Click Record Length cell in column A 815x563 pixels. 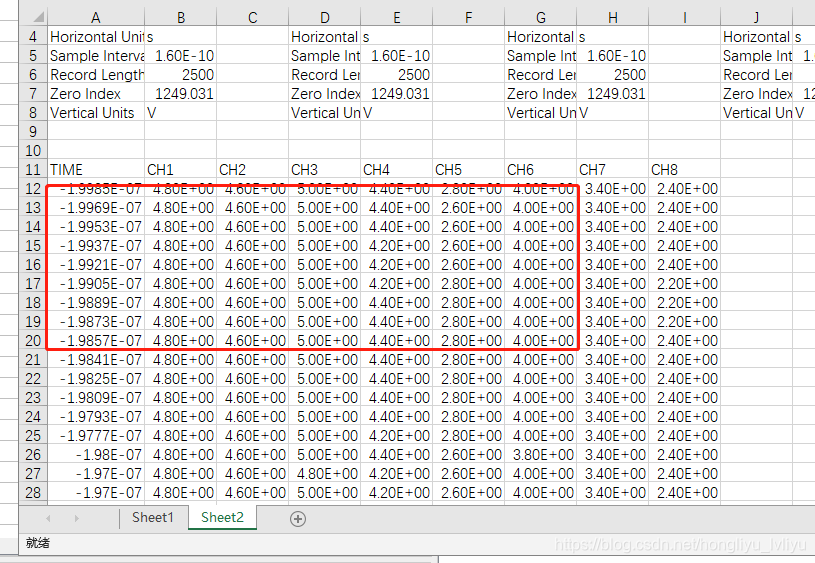[x=96, y=75]
